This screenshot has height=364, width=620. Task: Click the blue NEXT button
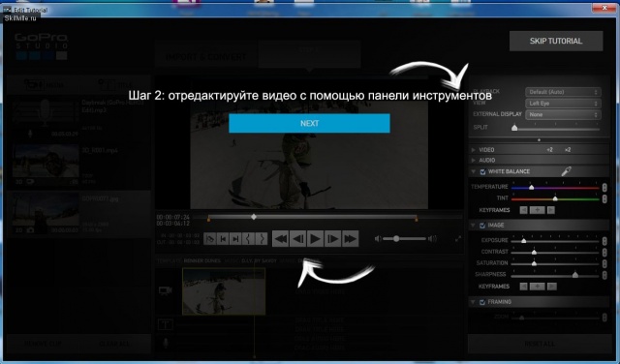coord(309,123)
